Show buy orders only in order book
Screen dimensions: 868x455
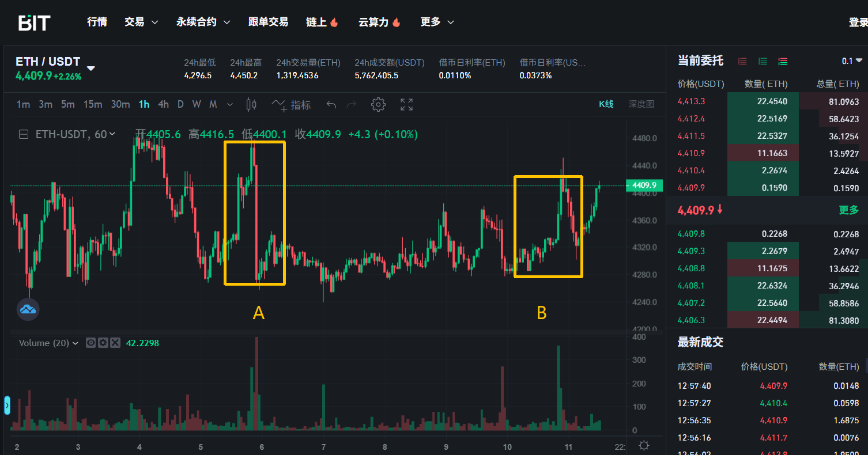click(x=763, y=61)
